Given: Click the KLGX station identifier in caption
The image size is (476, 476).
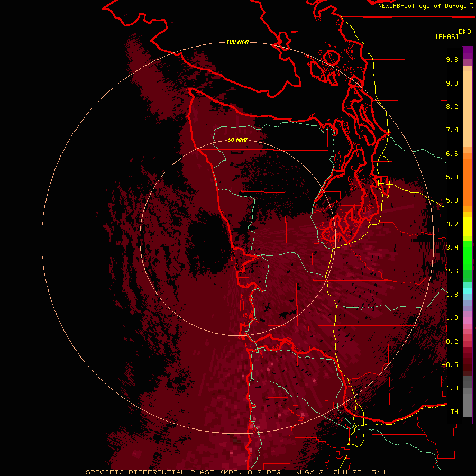Looking at the screenshot, I should (305, 472).
